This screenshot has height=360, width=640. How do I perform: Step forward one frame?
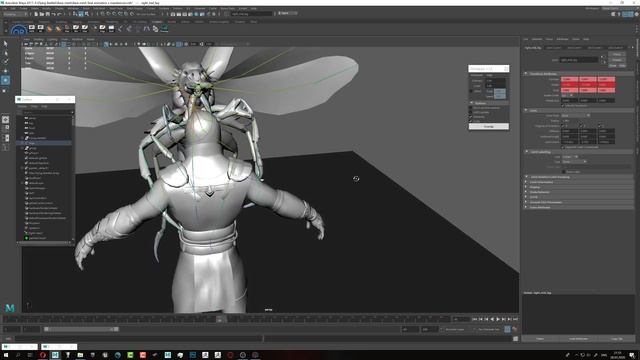(509, 319)
